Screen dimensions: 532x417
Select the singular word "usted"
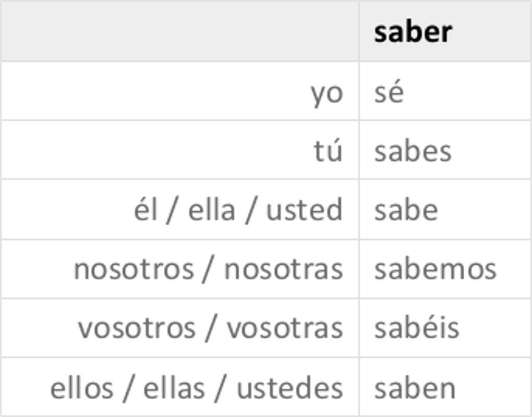click(x=304, y=210)
